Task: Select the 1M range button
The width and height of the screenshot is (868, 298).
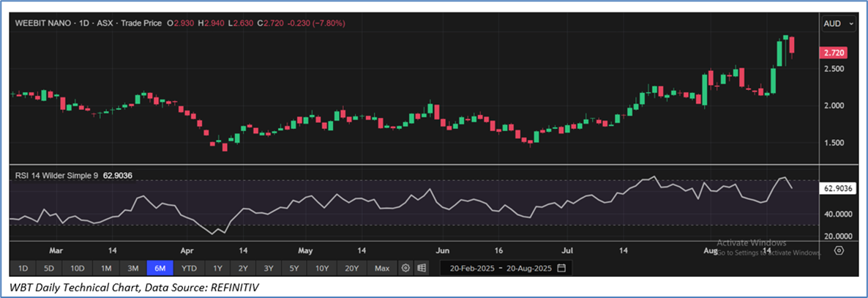Action: (106, 268)
